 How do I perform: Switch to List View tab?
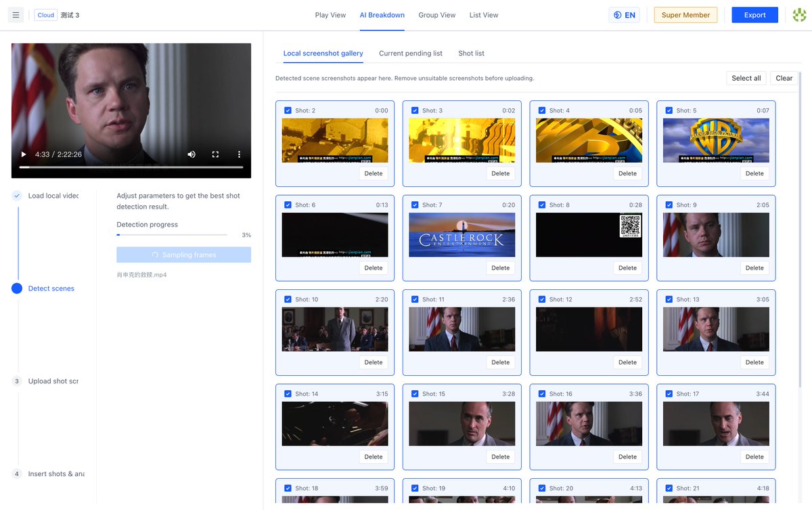[484, 15]
